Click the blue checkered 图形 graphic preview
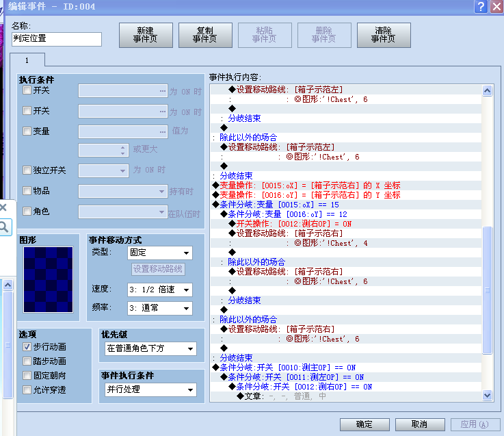 pyautogui.click(x=49, y=279)
